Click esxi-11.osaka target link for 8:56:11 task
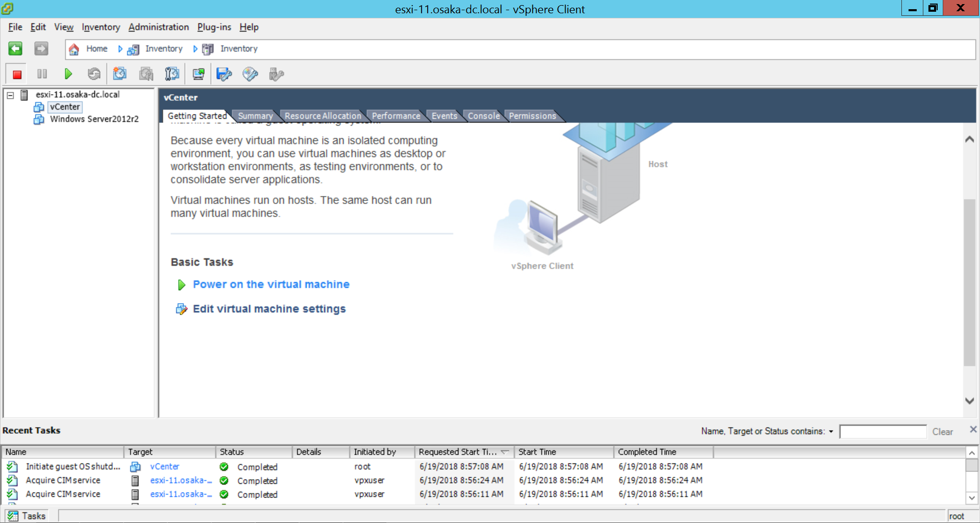Viewport: 980px width, 523px height. coord(181,494)
